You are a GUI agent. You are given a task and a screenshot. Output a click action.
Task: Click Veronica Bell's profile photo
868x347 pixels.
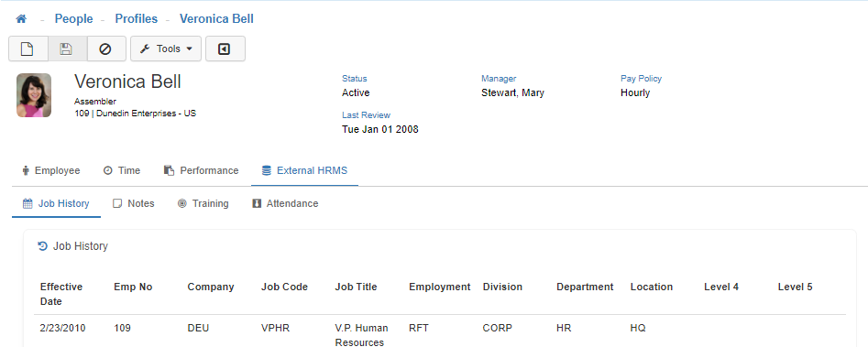[34, 95]
